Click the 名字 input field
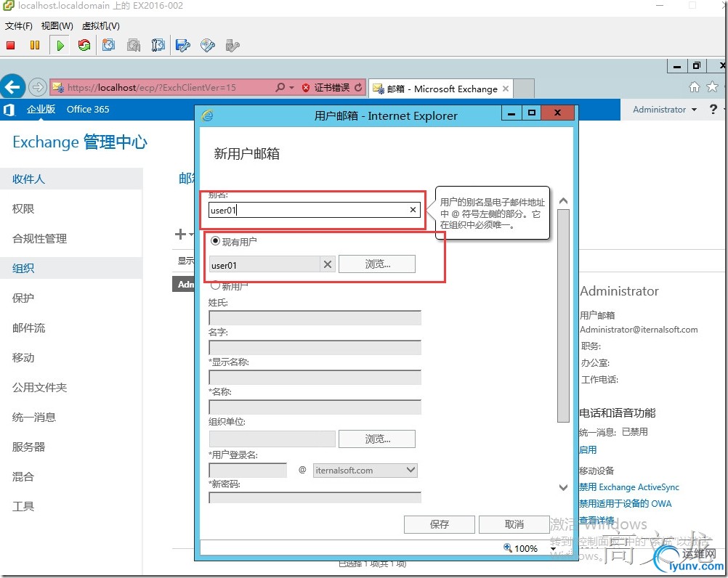The height and width of the screenshot is (578, 728). point(315,347)
